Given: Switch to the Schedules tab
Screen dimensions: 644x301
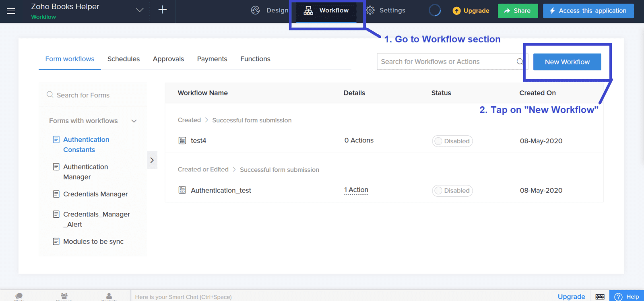Looking at the screenshot, I should 124,59.
